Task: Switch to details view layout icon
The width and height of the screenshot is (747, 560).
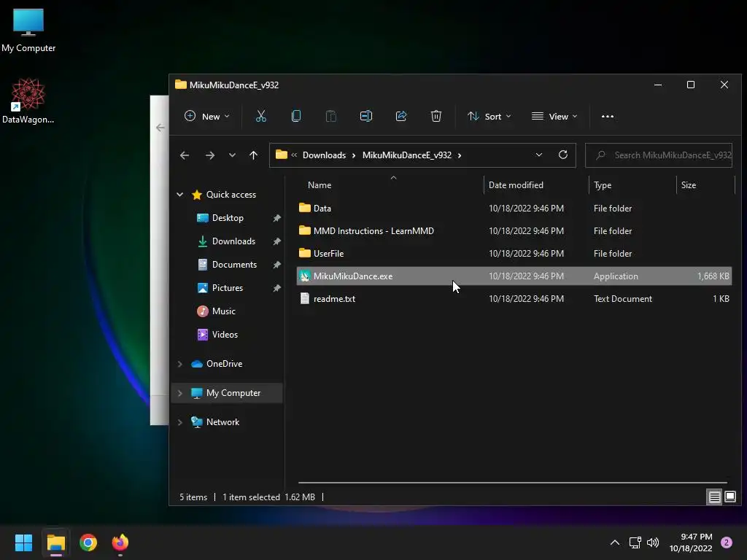Action: click(715, 497)
